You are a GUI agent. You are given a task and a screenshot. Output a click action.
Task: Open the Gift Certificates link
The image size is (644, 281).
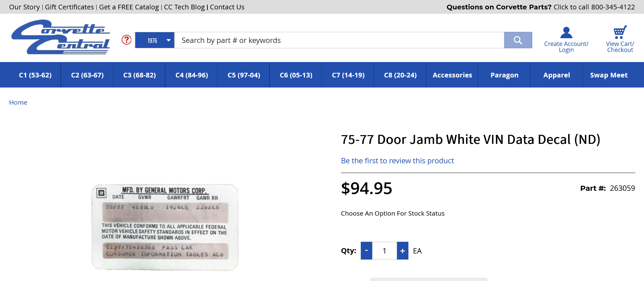tap(69, 7)
